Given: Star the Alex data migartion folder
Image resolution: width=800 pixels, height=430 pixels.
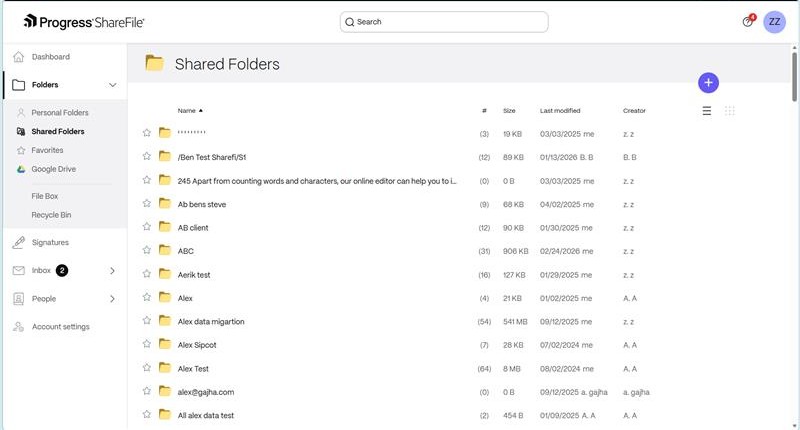Looking at the screenshot, I should click(147, 320).
